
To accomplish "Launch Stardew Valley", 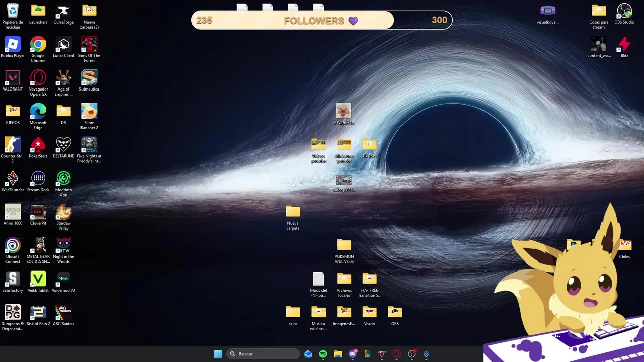I will click(63, 212).
